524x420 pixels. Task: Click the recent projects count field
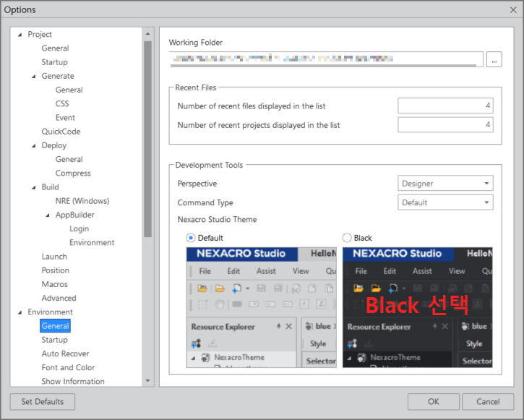(x=445, y=124)
